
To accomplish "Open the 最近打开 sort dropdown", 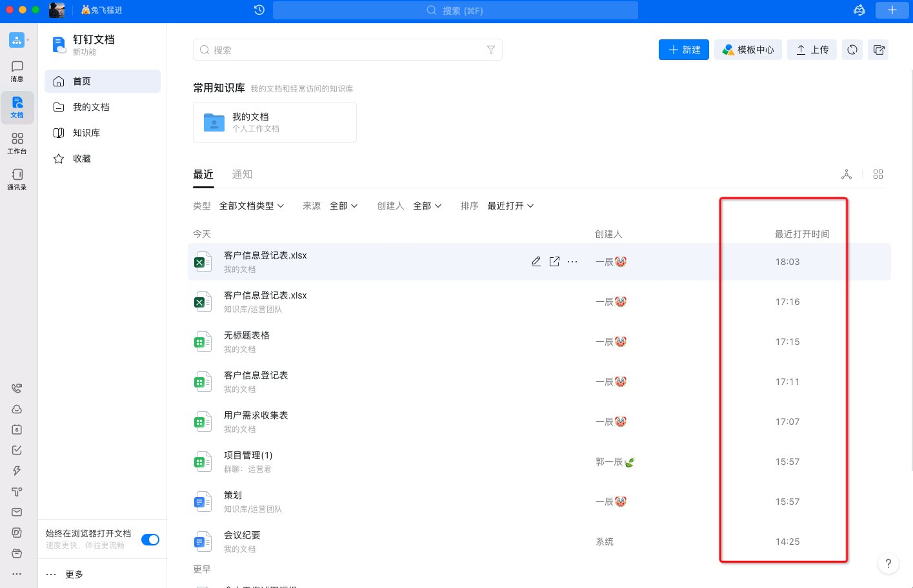I will [x=510, y=206].
